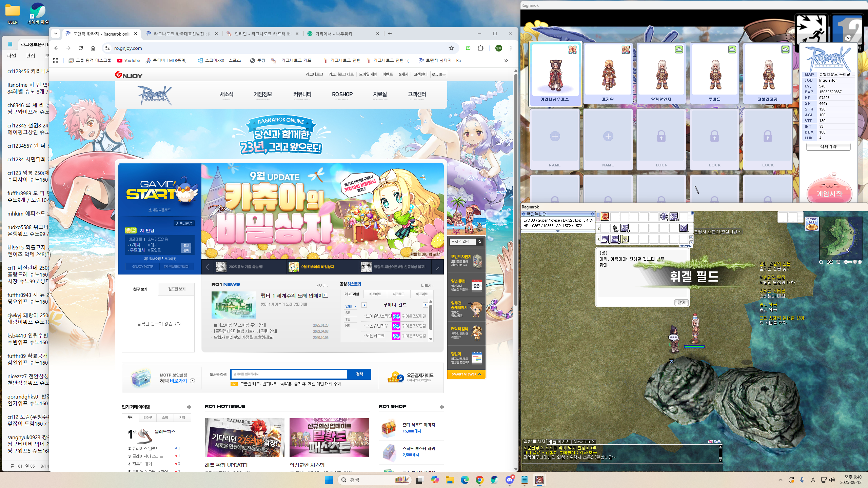This screenshot has width=868, height=488.
Task: Switch to 배틀 메시지 chat tab
Action: pos(559,442)
